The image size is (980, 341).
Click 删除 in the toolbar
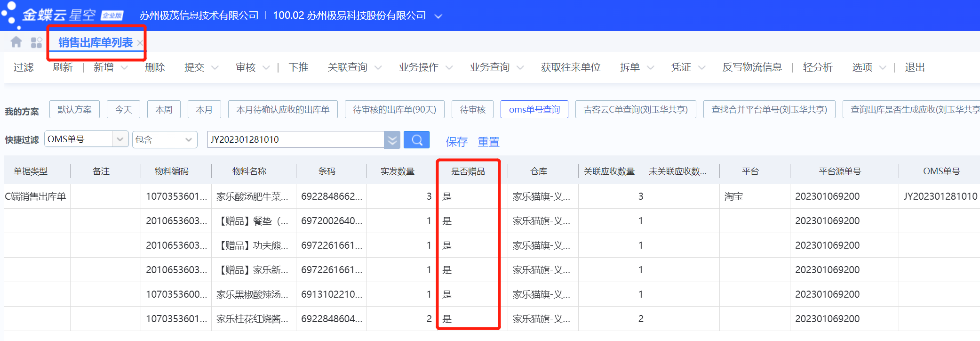[x=155, y=67]
